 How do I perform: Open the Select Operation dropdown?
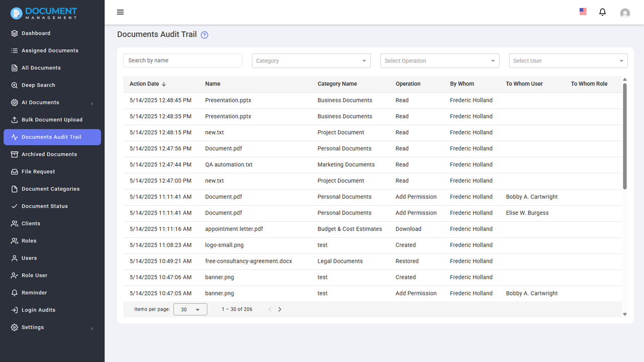[439, 60]
